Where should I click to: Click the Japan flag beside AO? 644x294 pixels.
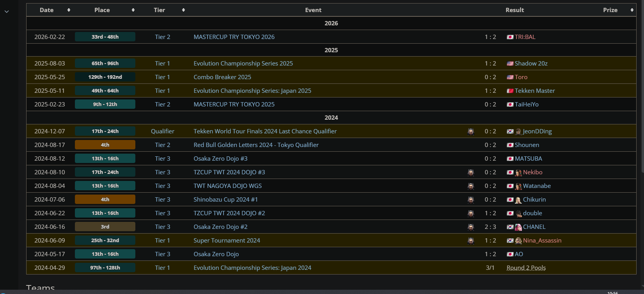click(x=510, y=254)
